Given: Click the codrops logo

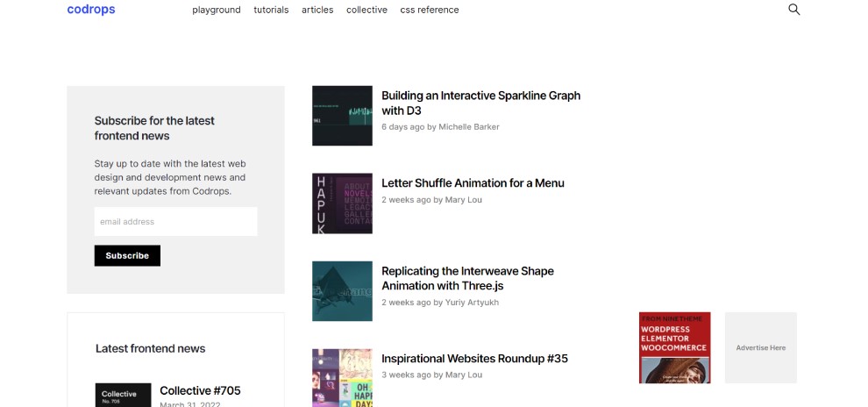Looking at the screenshot, I should tap(91, 10).
